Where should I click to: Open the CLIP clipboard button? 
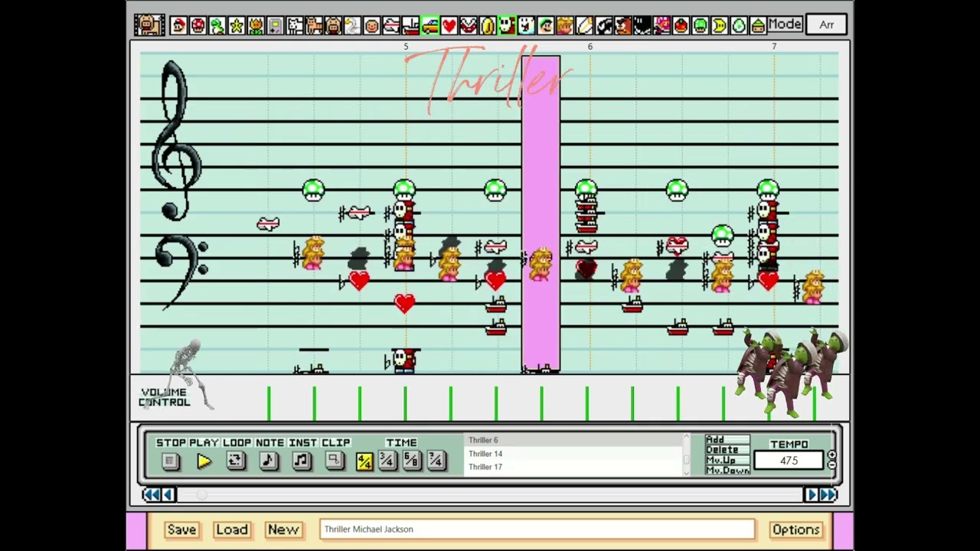335,461
